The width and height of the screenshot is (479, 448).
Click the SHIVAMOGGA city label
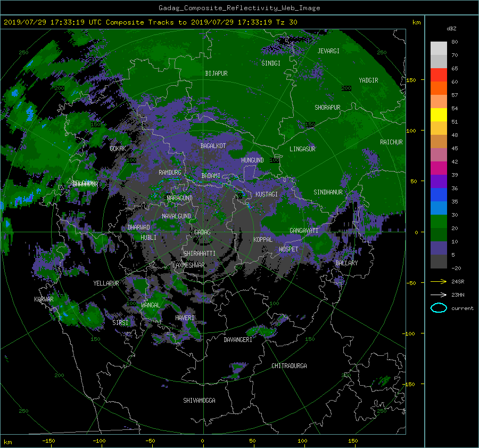pyautogui.click(x=199, y=401)
